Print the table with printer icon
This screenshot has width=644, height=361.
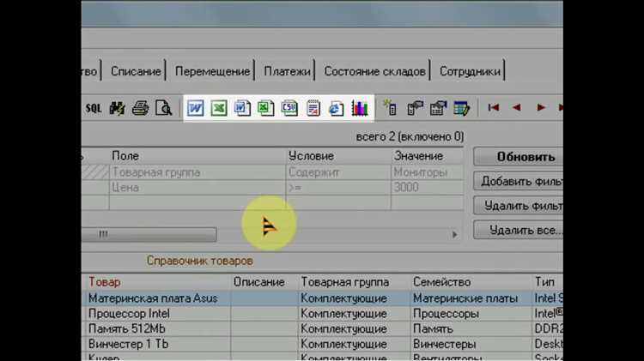(140, 108)
